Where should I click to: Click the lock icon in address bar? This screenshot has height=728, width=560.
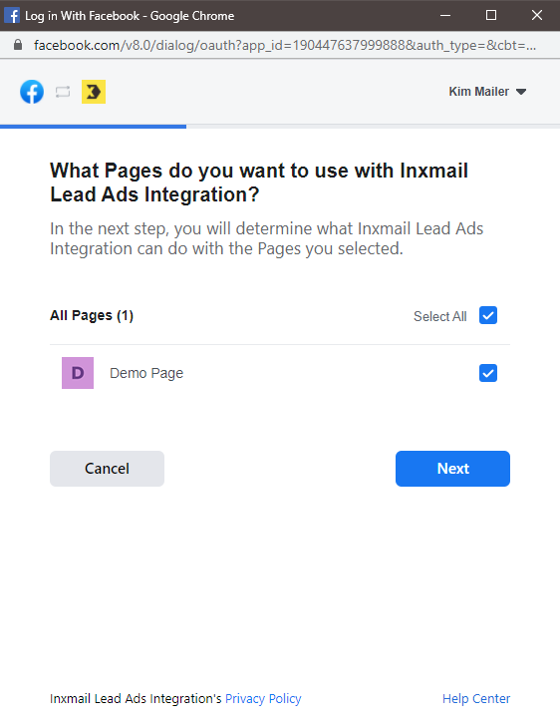point(18,45)
